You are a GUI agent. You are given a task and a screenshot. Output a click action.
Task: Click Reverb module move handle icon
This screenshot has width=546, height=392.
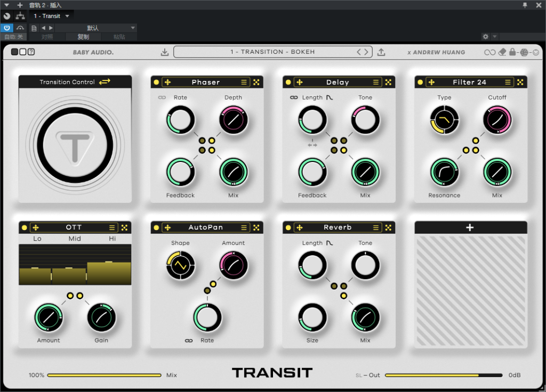(x=300, y=227)
